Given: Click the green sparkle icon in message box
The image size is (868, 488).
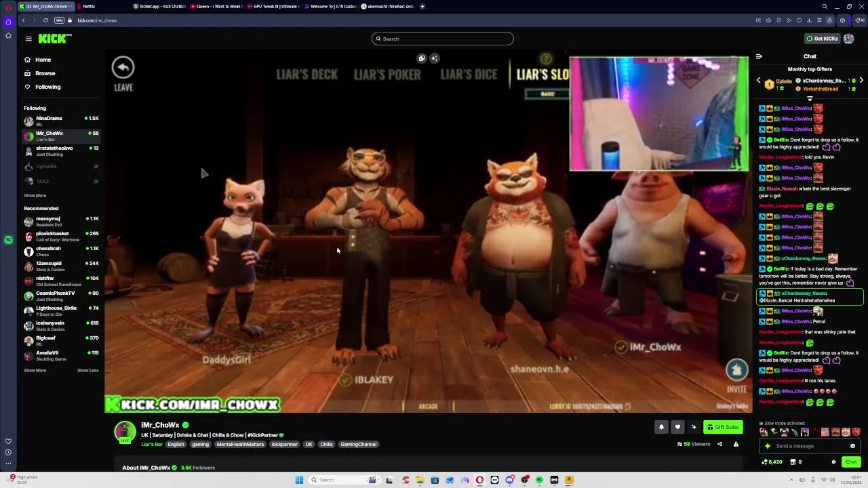Looking at the screenshot, I should (768, 446).
